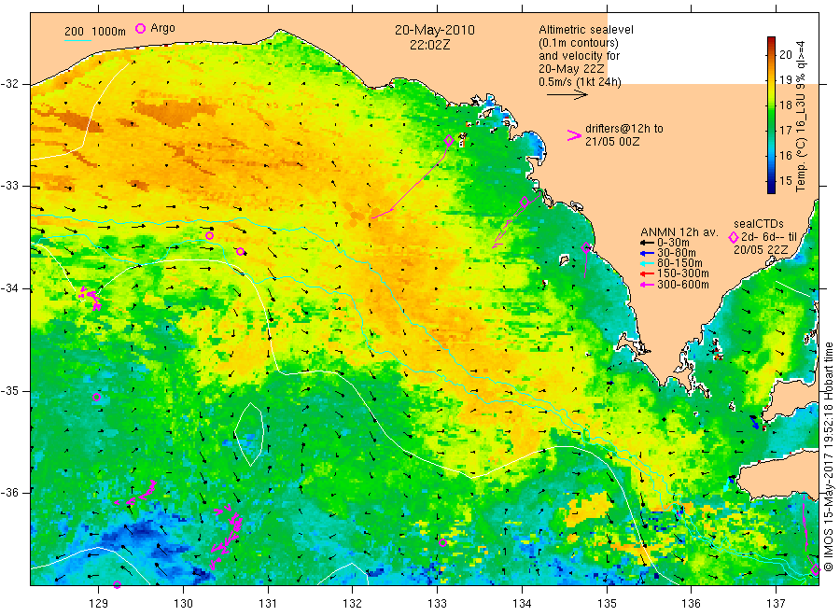Click the 'drifters@12h to' legend text
The image size is (840, 616).
(624, 129)
